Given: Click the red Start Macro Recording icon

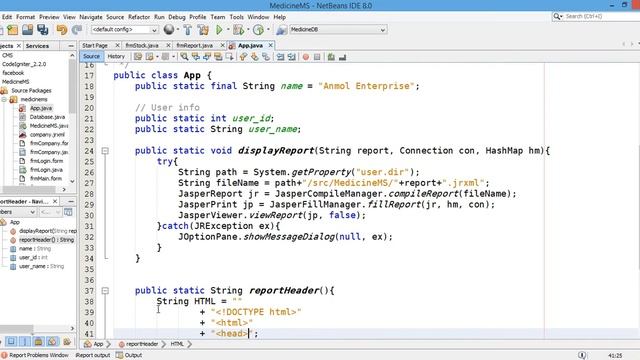Looking at the screenshot, I should click(x=306, y=57).
